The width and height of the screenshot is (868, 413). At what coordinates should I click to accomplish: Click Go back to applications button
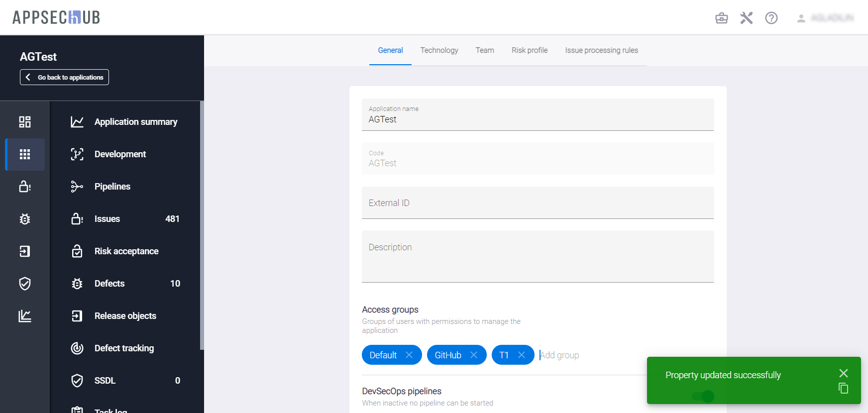click(64, 77)
